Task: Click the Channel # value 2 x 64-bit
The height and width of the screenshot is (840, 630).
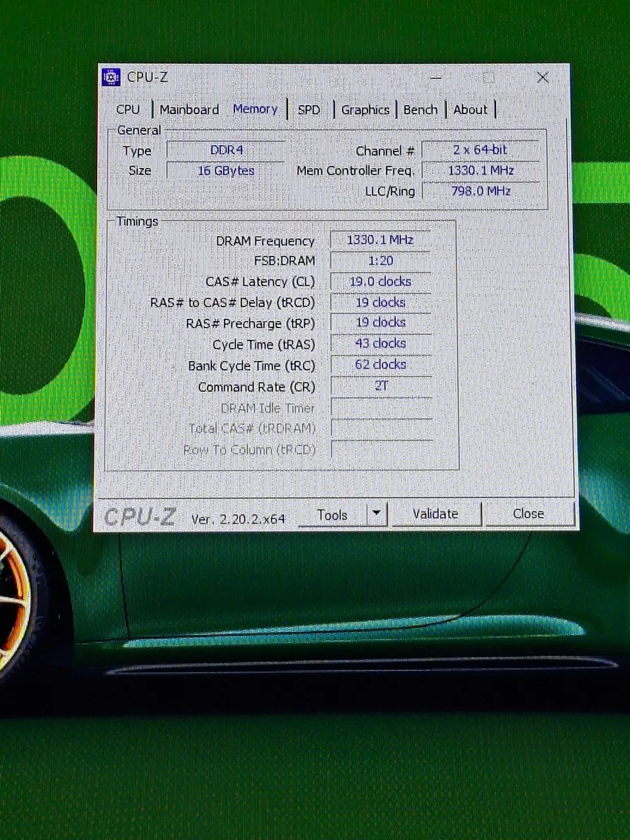Action: [x=480, y=150]
